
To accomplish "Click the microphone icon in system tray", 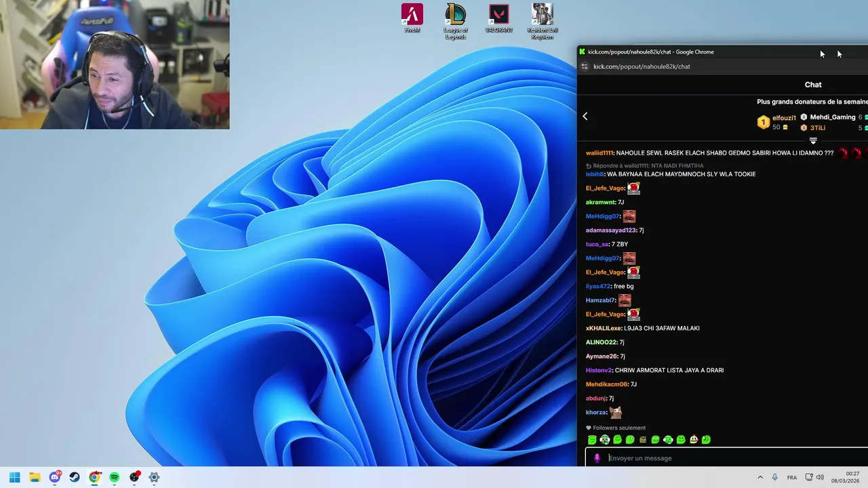I will click(775, 477).
